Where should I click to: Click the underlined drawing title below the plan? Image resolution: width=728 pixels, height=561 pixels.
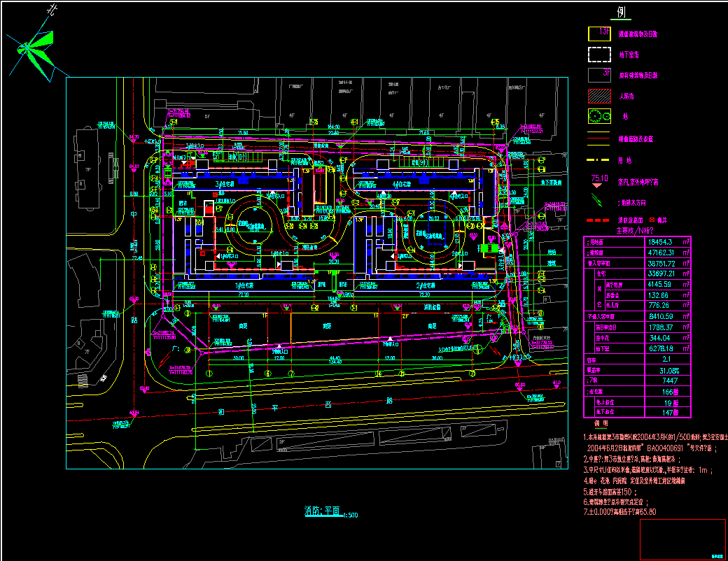pyautogui.click(x=323, y=511)
